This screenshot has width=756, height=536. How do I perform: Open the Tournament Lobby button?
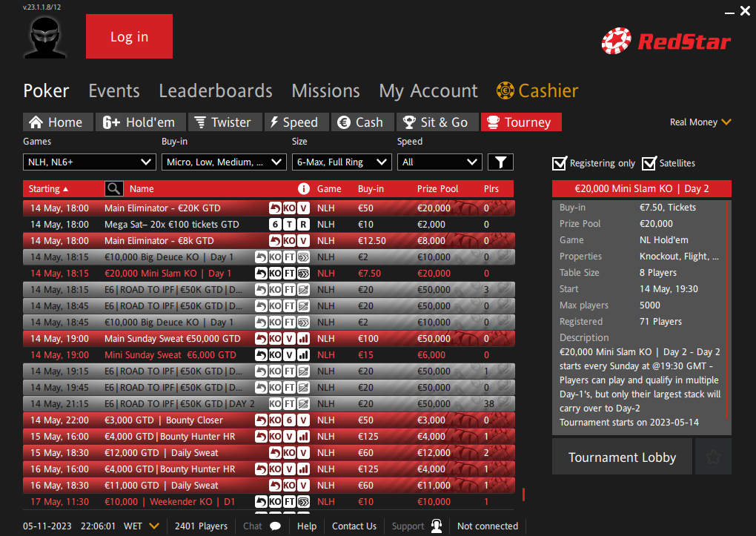(622, 457)
